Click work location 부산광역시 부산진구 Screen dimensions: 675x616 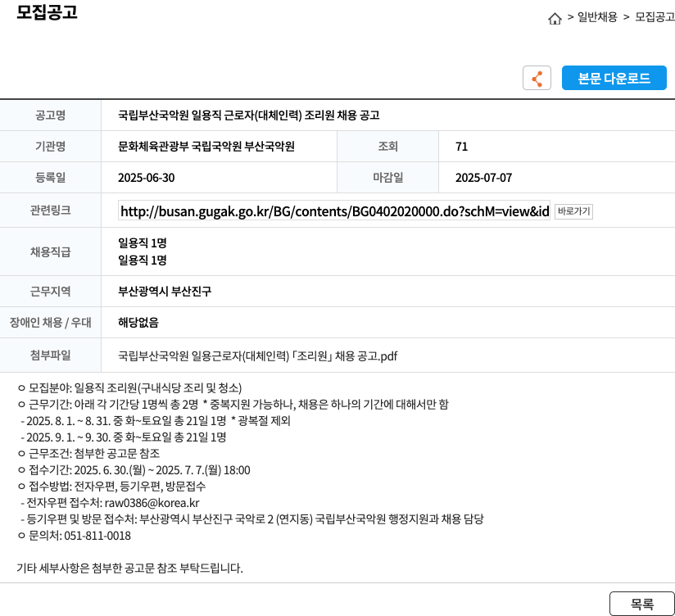(x=165, y=292)
